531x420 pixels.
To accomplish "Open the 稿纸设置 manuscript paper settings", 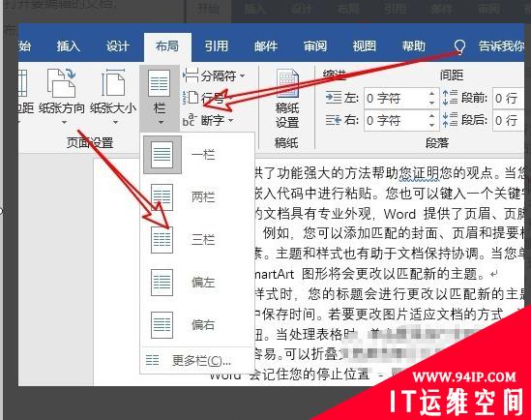I will 287,99.
